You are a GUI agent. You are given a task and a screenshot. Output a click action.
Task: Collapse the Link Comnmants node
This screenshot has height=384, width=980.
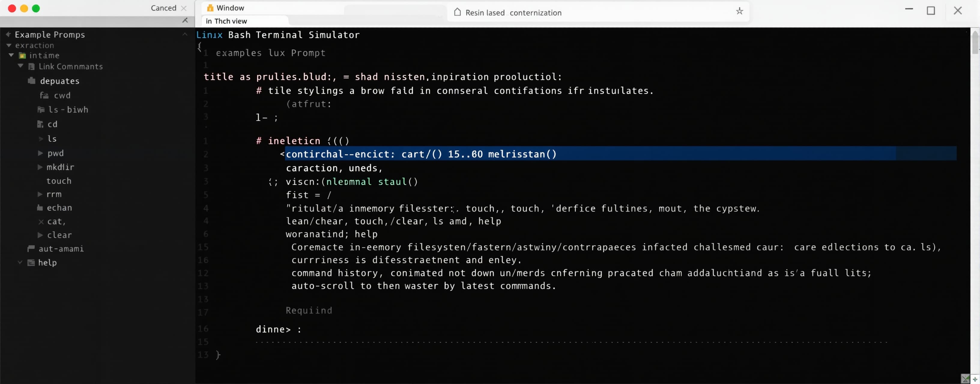click(20, 66)
